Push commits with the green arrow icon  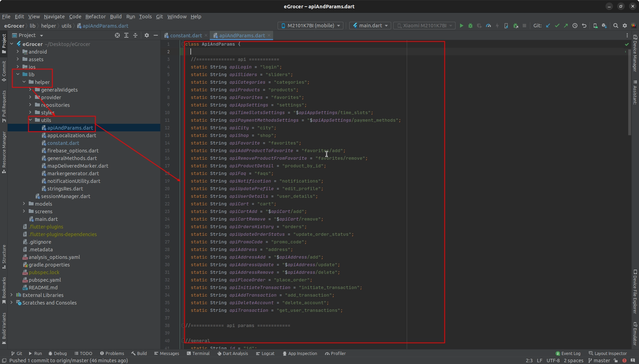(566, 26)
